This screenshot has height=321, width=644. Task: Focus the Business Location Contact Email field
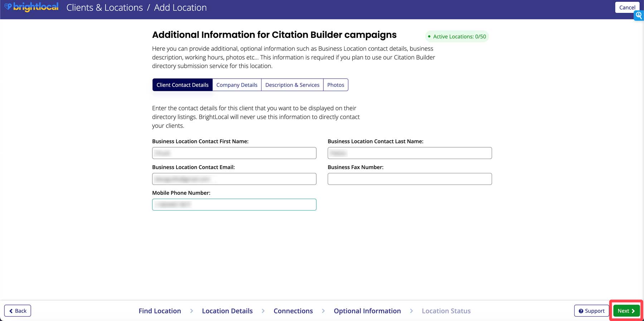234,179
